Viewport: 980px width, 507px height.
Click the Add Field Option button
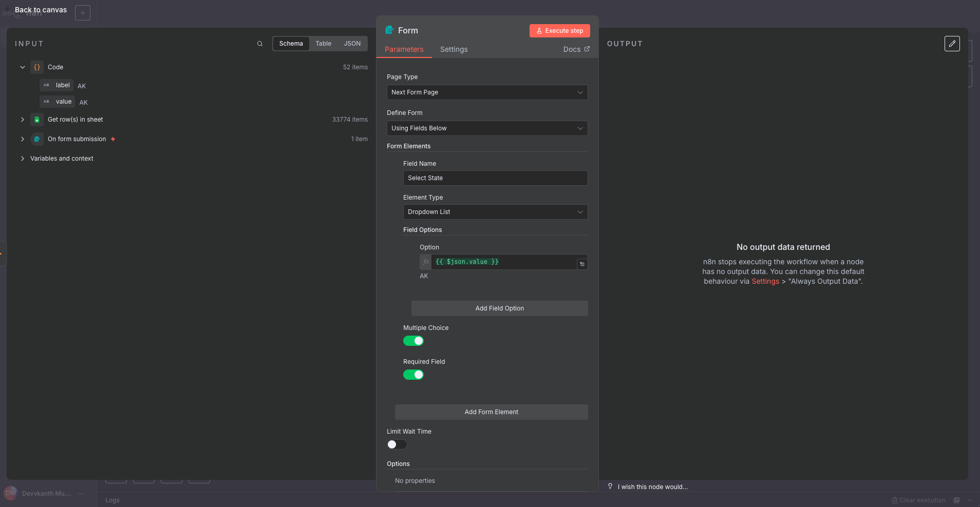(499, 308)
